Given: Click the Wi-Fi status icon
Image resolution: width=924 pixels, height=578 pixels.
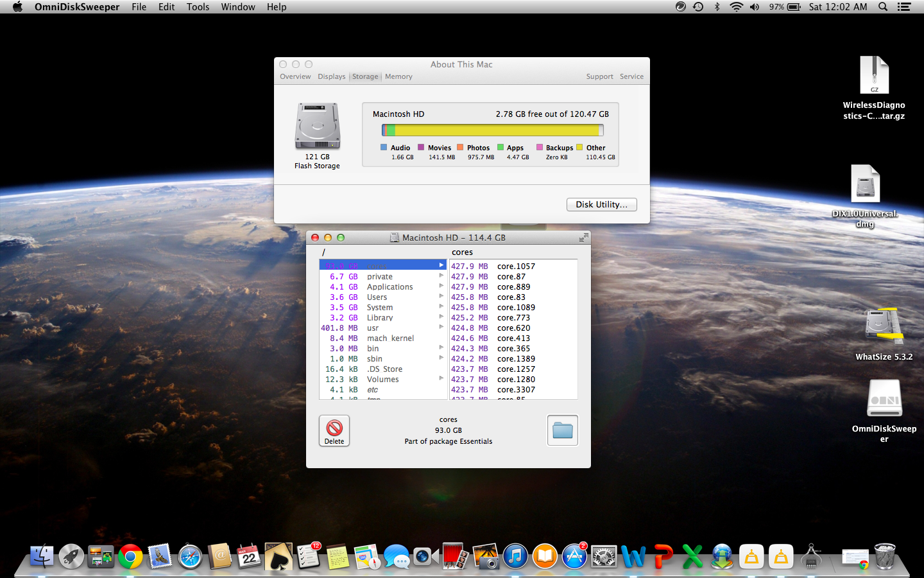Looking at the screenshot, I should coord(736,7).
